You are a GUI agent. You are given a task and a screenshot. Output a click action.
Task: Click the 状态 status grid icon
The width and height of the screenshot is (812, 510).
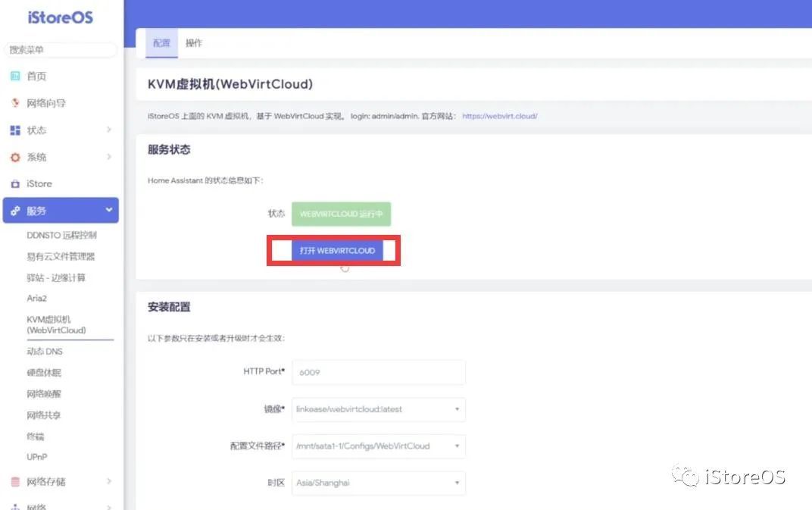point(15,130)
